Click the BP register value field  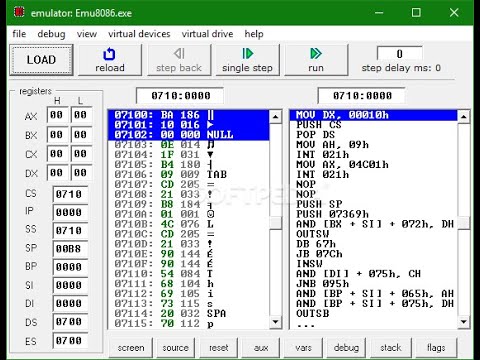[70, 267]
